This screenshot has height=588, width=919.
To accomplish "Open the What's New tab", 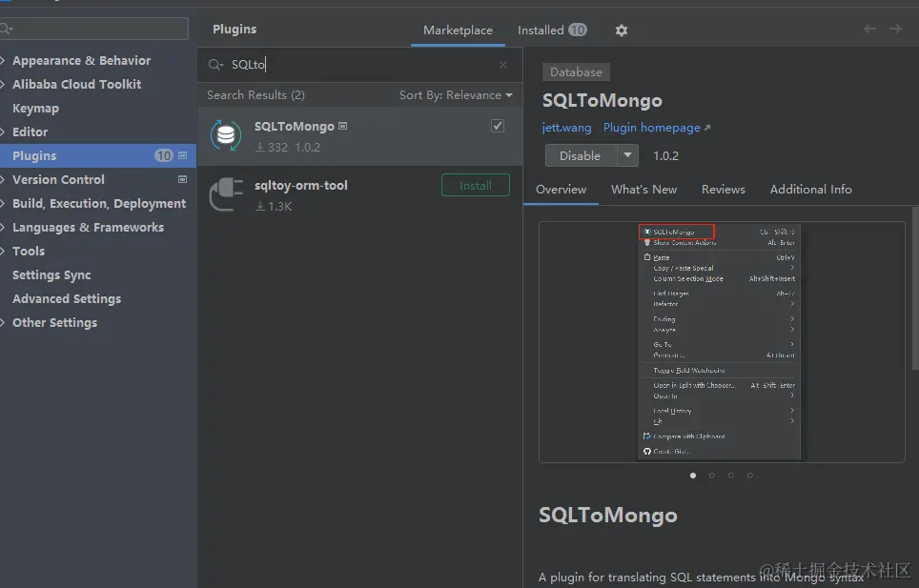I will tap(643, 189).
